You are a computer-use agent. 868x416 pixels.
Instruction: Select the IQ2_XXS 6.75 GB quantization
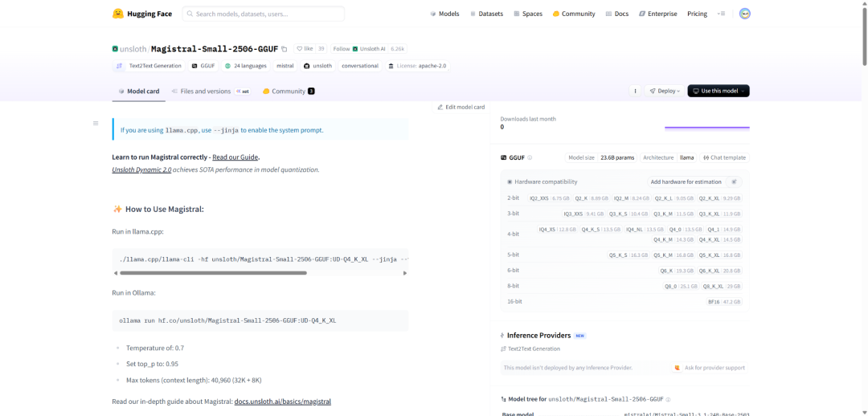tap(550, 198)
